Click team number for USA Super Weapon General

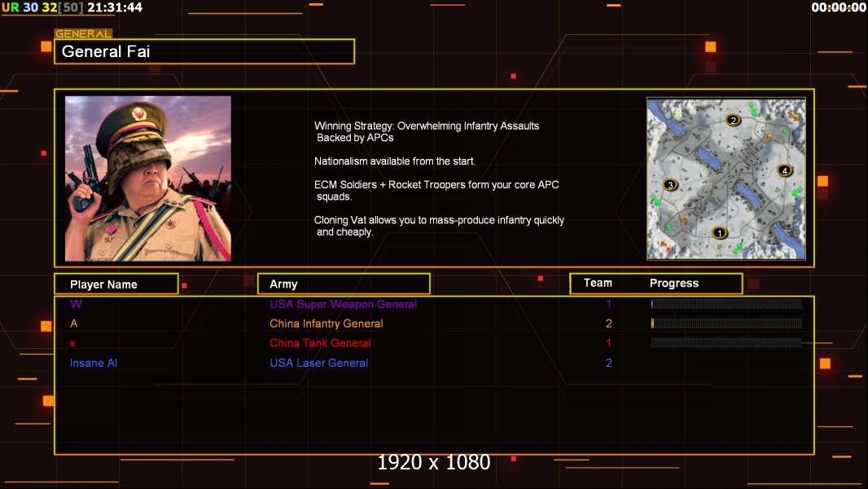608,304
